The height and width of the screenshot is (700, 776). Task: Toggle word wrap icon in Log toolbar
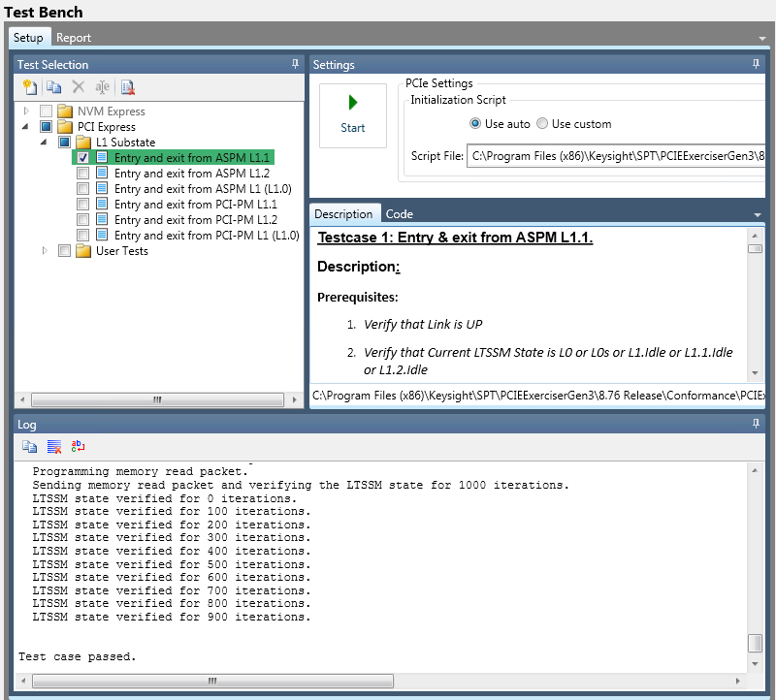pos(79,446)
